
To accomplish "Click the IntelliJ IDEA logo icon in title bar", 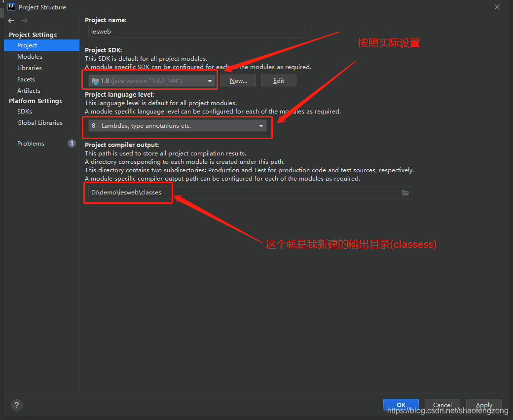I will coord(11,7).
